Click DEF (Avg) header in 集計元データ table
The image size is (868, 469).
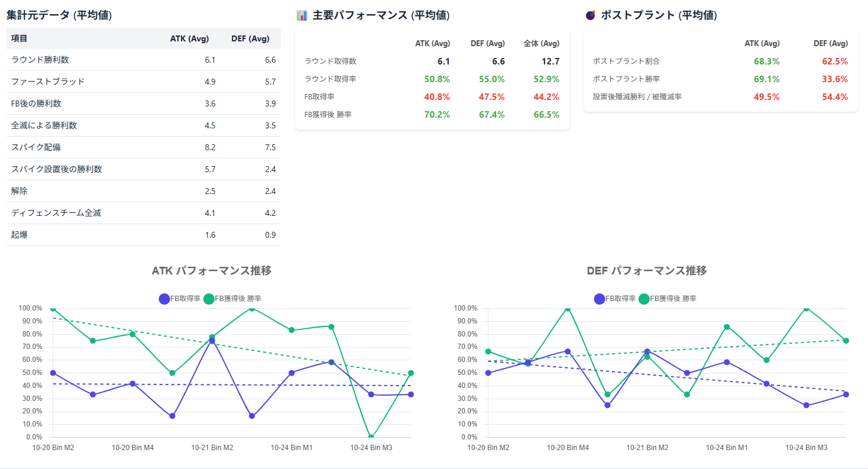[250, 39]
